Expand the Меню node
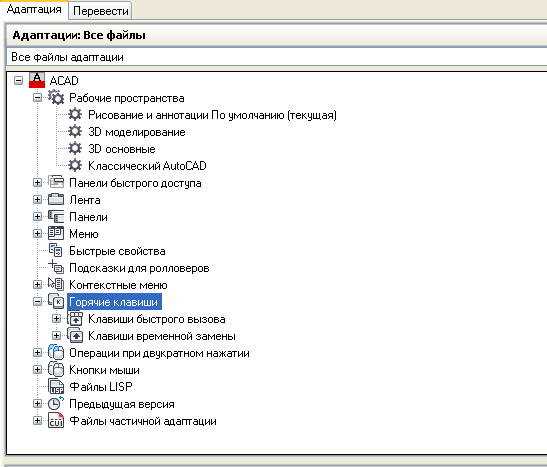Image resolution: width=547 pixels, height=467 pixels. [x=37, y=233]
